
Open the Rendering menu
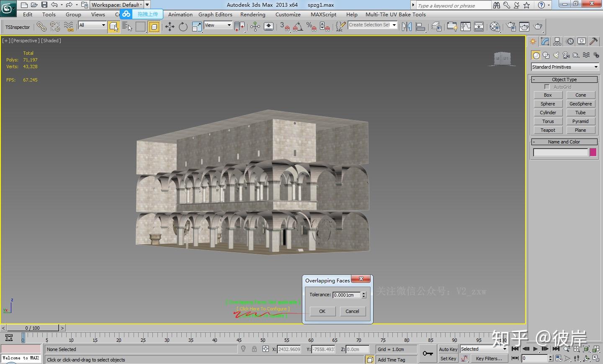253,14
